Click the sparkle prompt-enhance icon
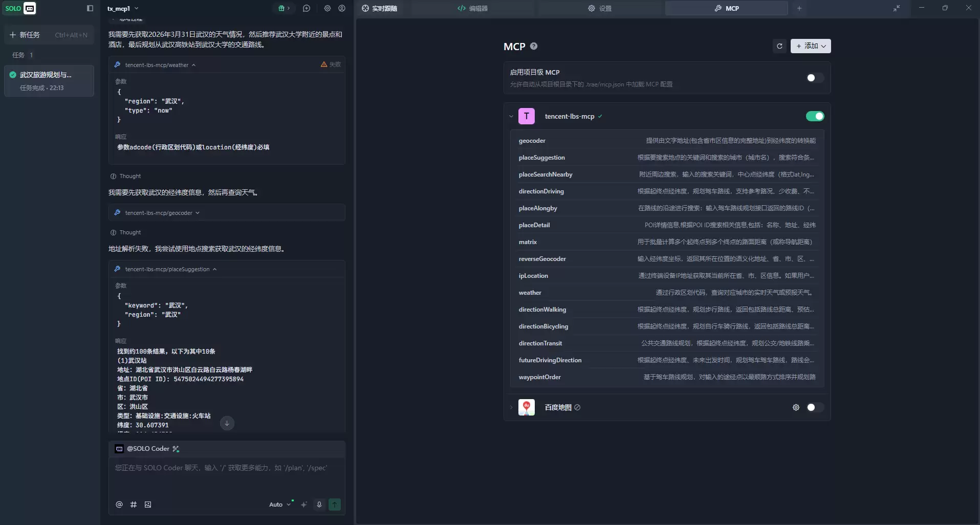This screenshot has width=980, height=525. [x=304, y=505]
